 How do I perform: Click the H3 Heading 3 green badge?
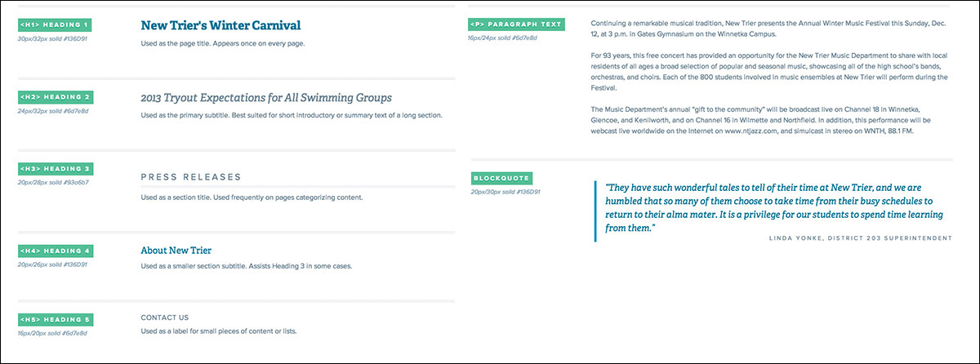click(55, 169)
